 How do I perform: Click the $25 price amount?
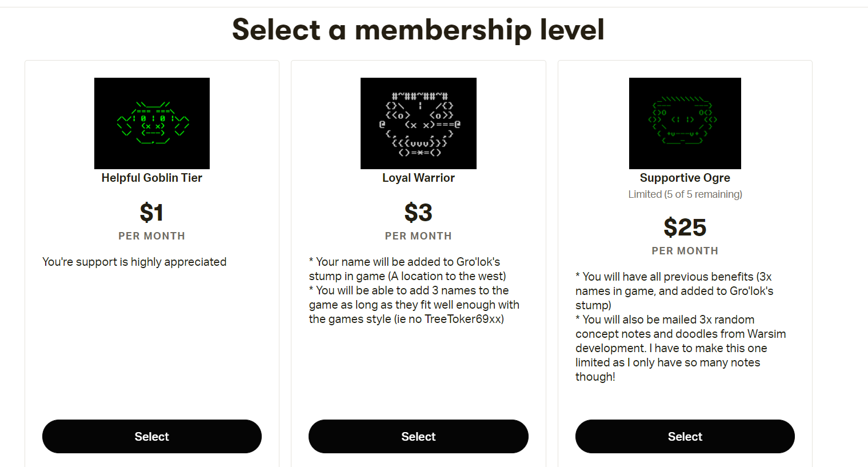pyautogui.click(x=685, y=227)
